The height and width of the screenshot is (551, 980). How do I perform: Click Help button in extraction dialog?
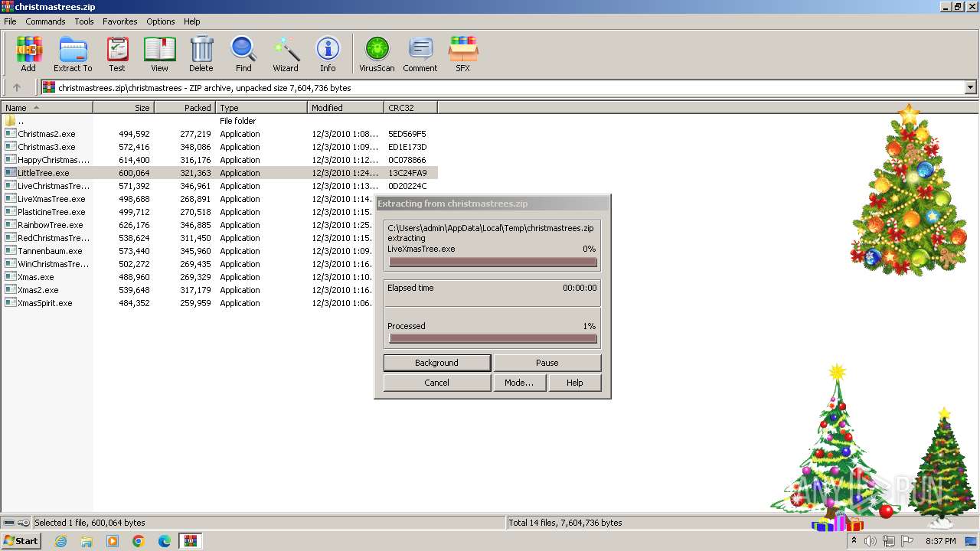574,383
